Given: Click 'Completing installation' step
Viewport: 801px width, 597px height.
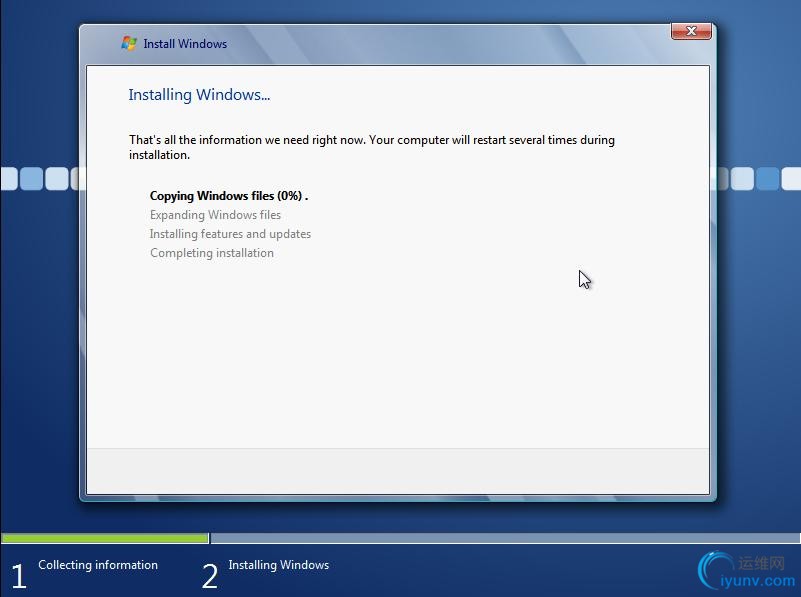Looking at the screenshot, I should point(211,253).
